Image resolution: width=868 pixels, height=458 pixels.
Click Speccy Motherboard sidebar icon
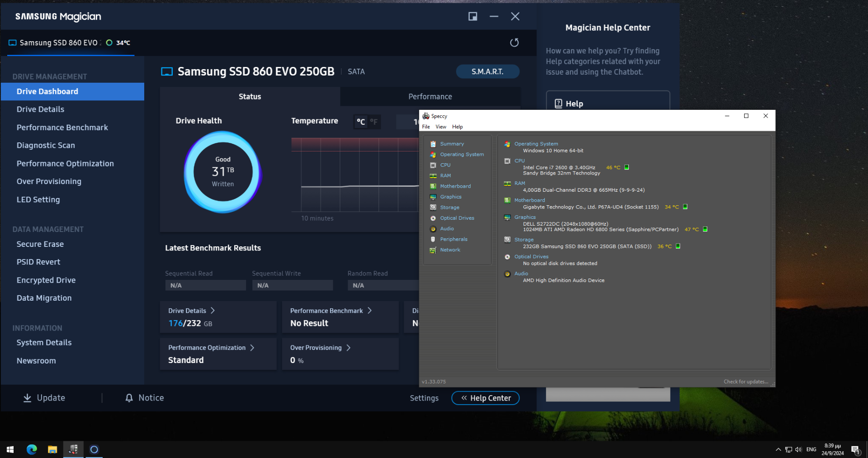coord(433,186)
